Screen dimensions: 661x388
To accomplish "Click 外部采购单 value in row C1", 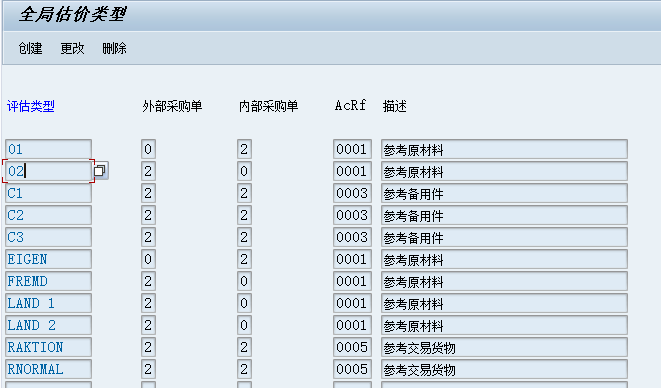I will point(148,193).
